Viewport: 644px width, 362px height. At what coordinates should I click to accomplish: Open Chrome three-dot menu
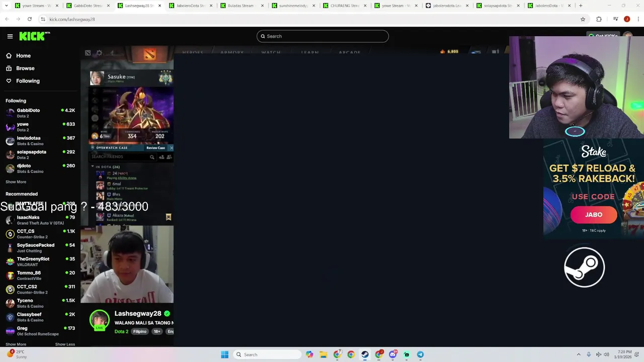coord(638,19)
